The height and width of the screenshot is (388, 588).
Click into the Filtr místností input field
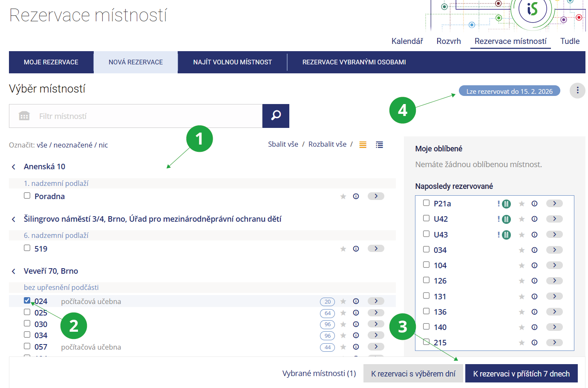(145, 116)
